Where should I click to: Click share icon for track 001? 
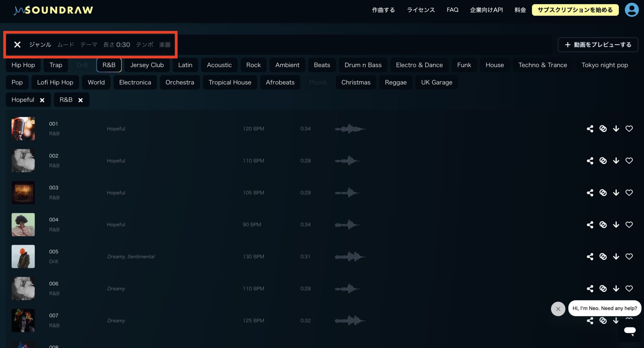point(590,129)
